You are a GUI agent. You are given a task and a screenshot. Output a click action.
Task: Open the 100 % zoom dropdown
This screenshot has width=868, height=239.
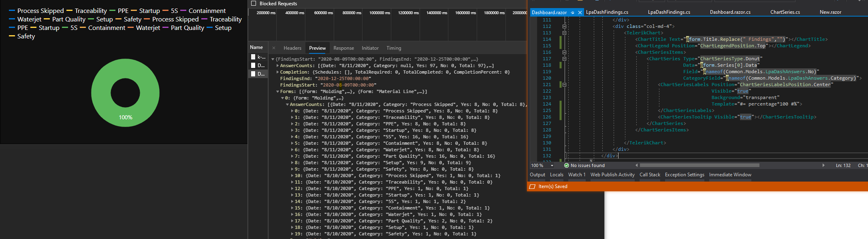[x=552, y=165]
